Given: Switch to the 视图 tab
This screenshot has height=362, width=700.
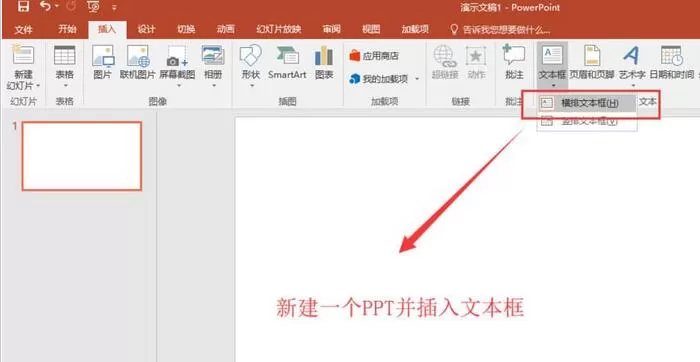Looking at the screenshot, I should click(x=371, y=29).
